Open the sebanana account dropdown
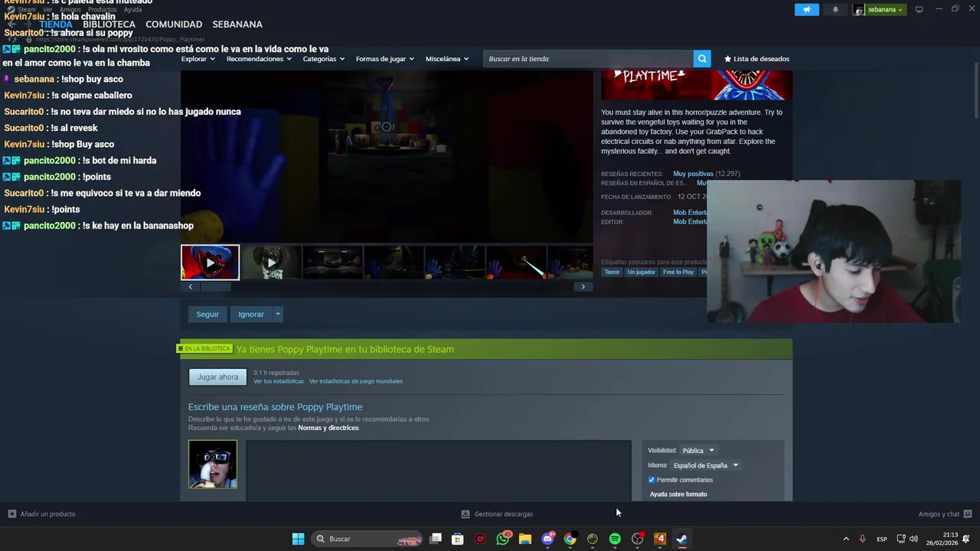Screen dimensions: 980x551 [885, 9]
